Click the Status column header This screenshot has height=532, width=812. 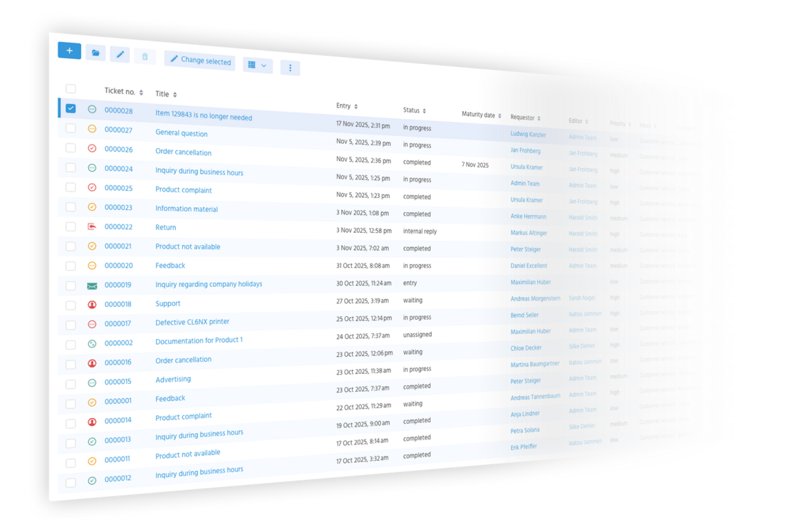(411, 110)
